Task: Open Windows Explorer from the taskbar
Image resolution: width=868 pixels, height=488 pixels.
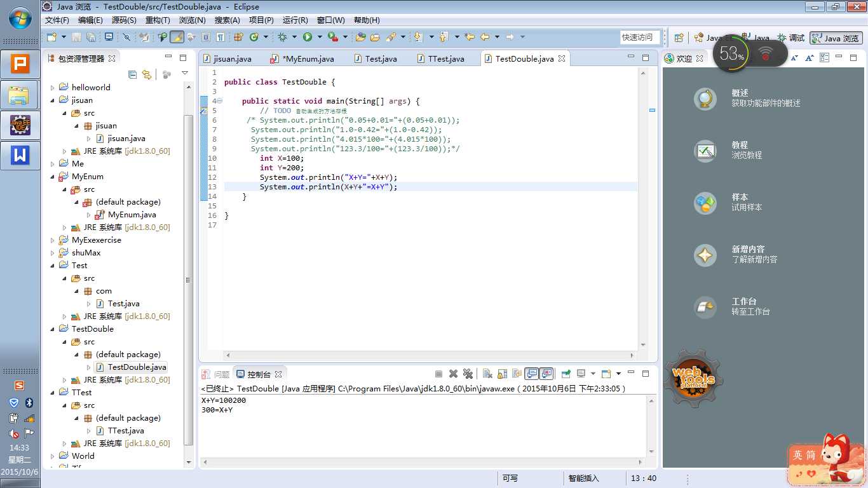Action: point(20,95)
